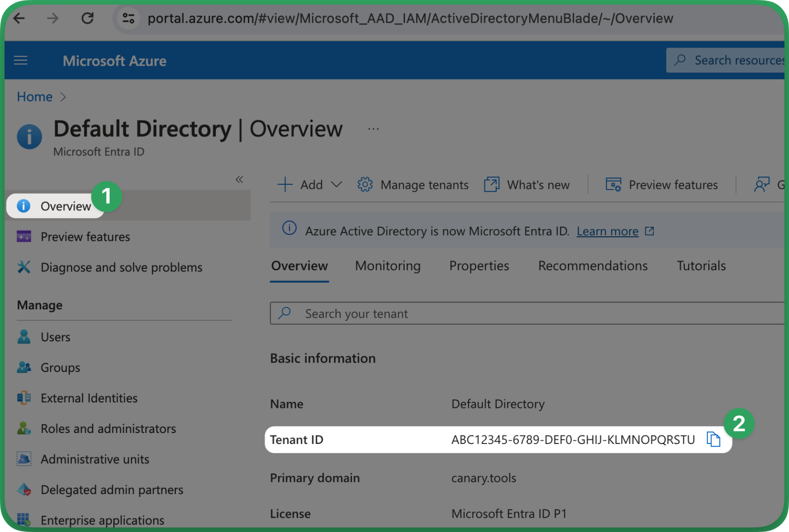Click the Roles and administrators icon

(x=24, y=428)
